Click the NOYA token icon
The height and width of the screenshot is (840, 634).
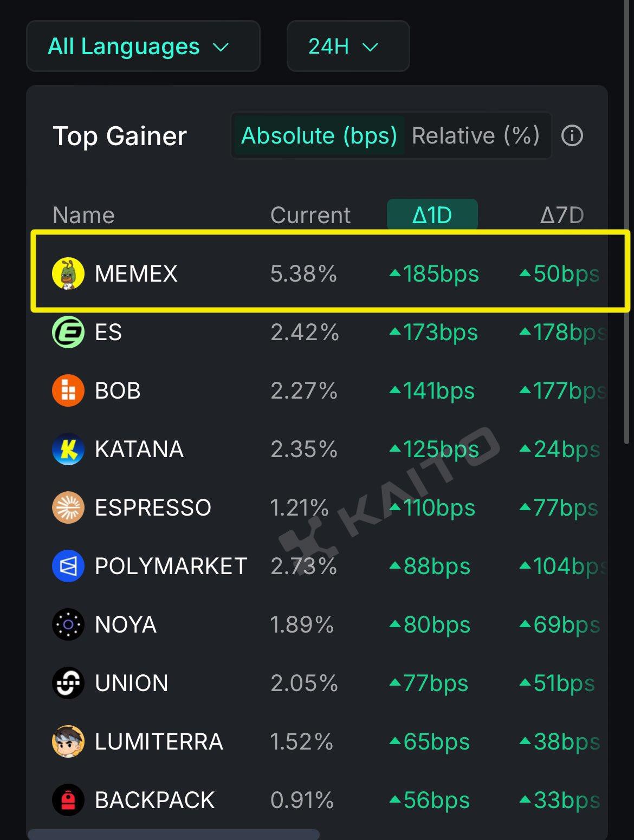(x=68, y=624)
